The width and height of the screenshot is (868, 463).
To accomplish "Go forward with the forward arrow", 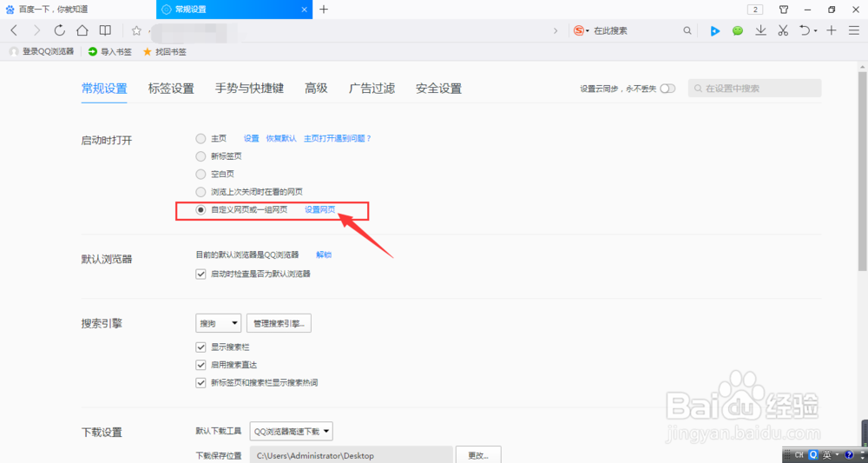I will (x=36, y=30).
